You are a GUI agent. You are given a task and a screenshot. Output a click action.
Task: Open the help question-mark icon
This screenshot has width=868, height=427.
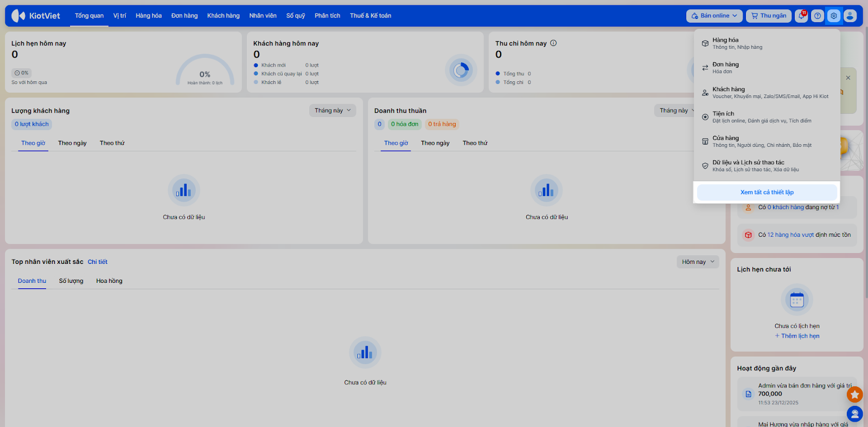[818, 16]
